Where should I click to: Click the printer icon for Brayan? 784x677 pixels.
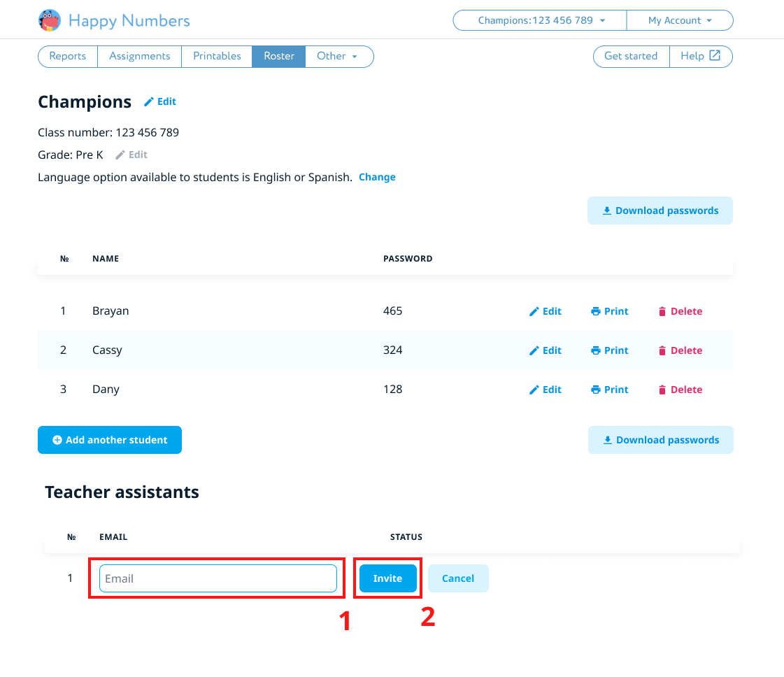pos(596,312)
